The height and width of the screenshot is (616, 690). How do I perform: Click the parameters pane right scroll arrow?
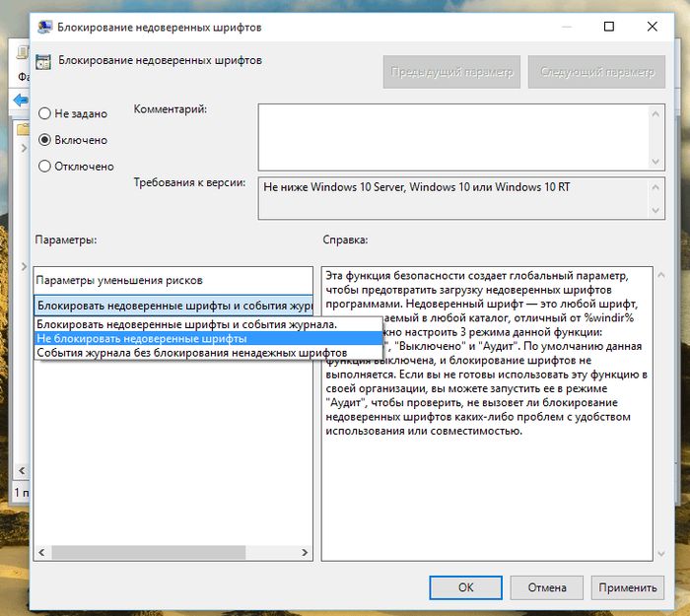coord(305,552)
